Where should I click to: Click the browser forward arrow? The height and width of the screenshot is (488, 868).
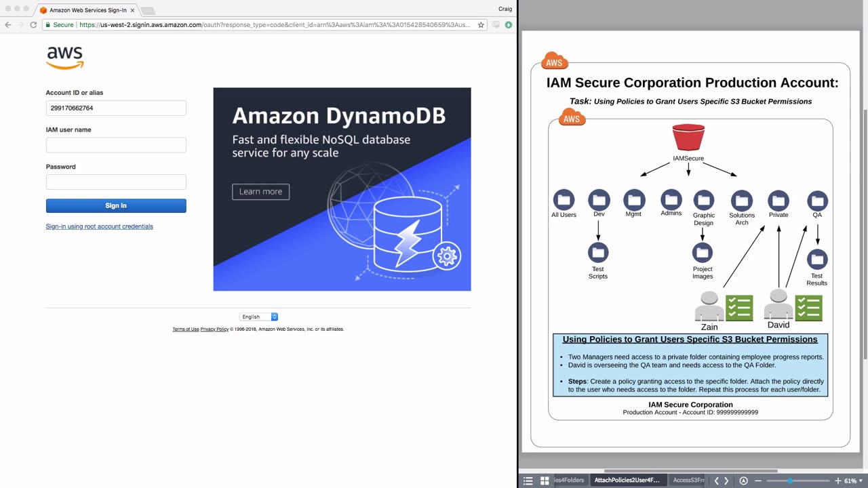pos(20,25)
